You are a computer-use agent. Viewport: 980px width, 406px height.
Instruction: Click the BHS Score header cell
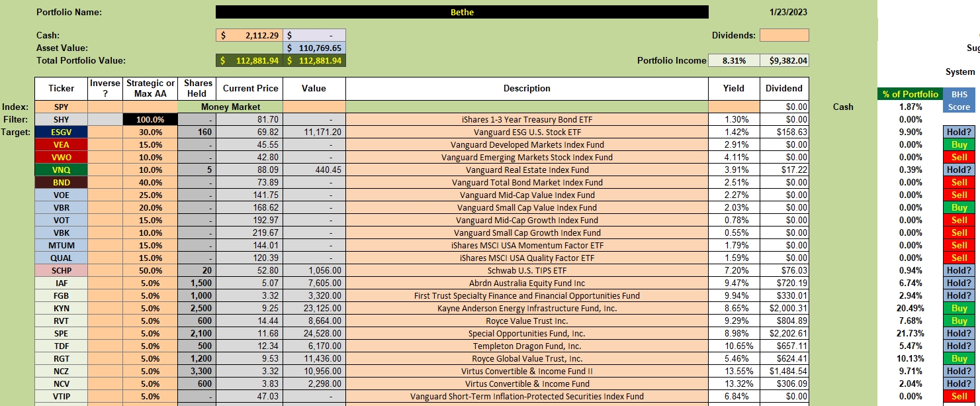958,101
